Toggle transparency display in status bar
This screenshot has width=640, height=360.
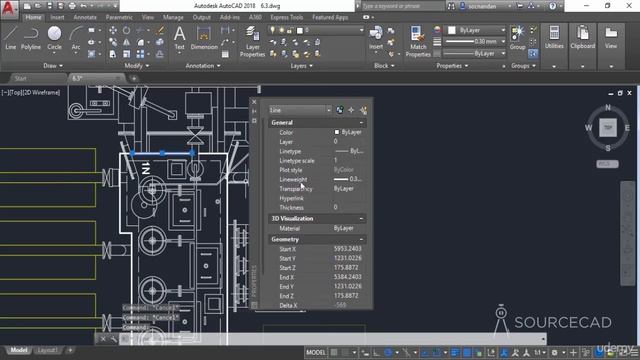(467, 352)
